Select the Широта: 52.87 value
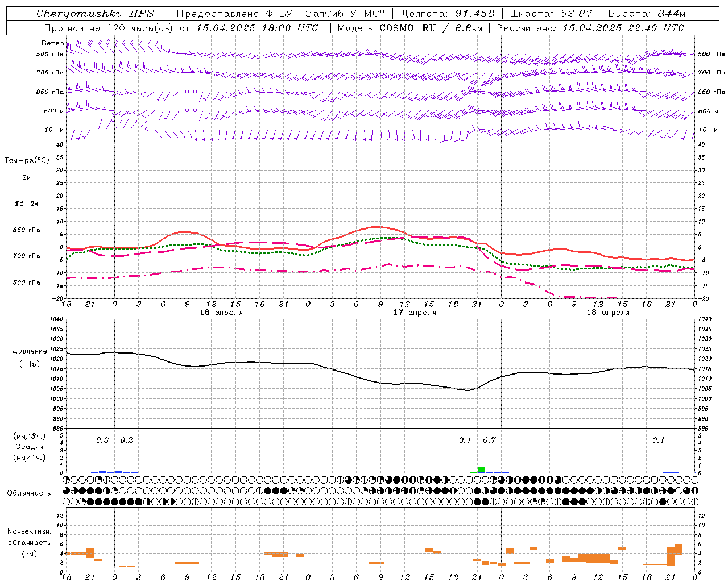 click(x=551, y=14)
